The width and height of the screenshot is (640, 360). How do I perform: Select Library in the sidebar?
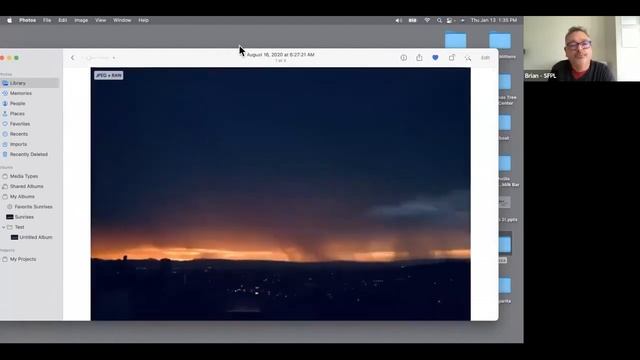click(29, 83)
